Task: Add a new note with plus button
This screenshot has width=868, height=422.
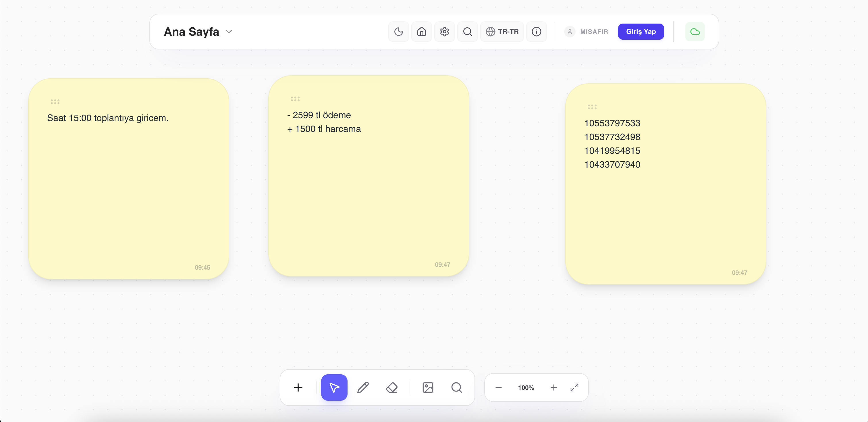Action: pos(298,387)
